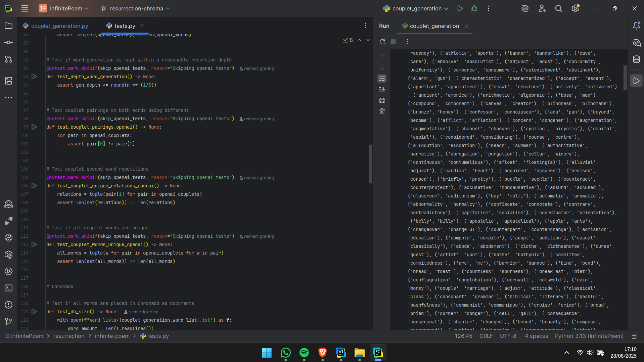This screenshot has width=644, height=362.
Task: Open the Terminal tool window
Action: point(9,288)
